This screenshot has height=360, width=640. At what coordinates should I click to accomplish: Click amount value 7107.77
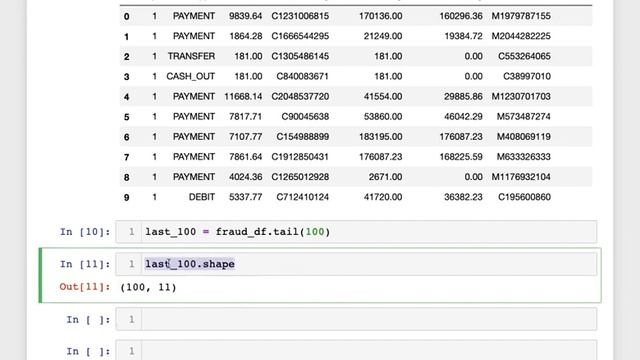pyautogui.click(x=245, y=137)
